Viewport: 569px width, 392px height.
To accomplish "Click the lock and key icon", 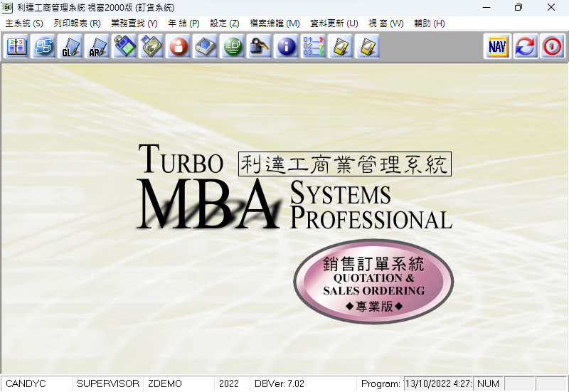I will 260,46.
